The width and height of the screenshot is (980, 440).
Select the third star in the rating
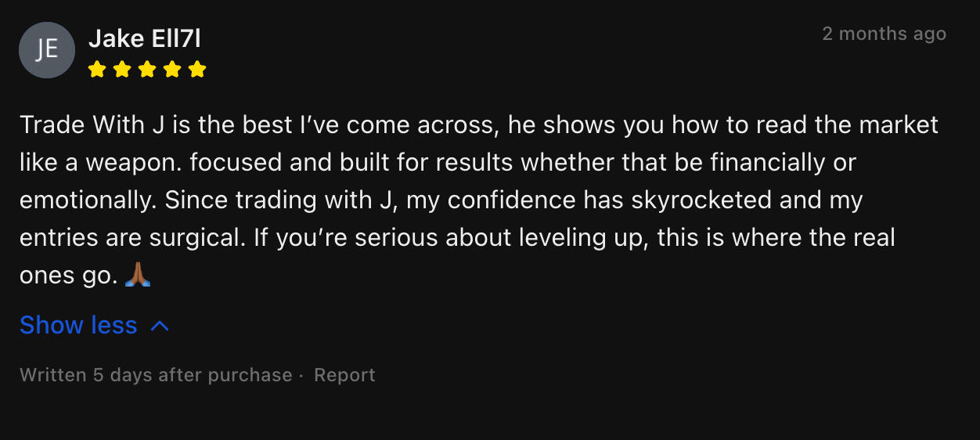pyautogui.click(x=147, y=70)
